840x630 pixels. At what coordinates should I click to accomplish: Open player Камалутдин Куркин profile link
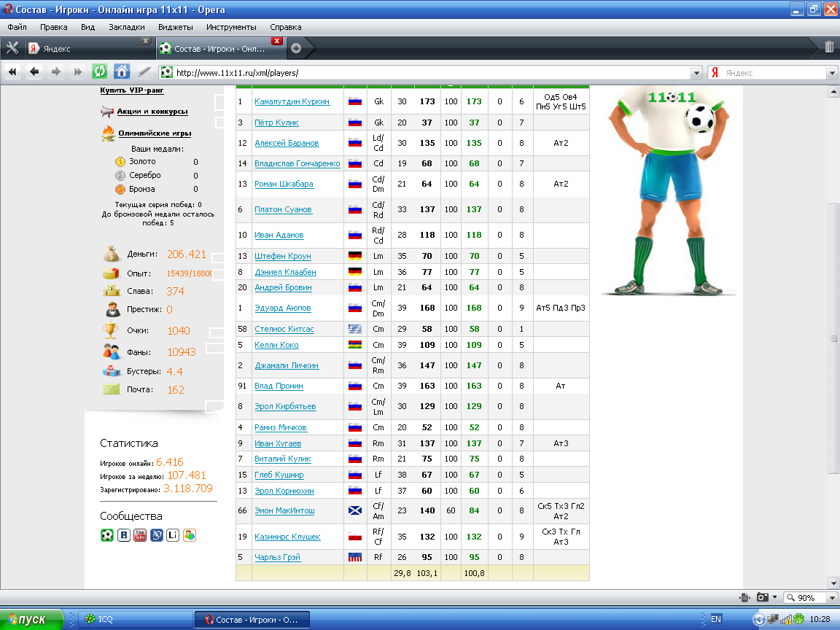(292, 101)
